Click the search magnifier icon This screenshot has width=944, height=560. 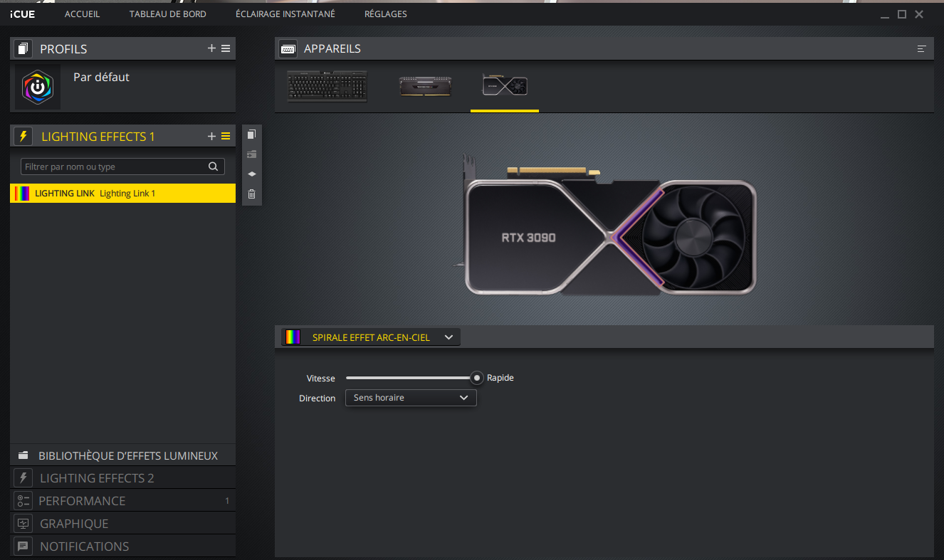point(213,167)
